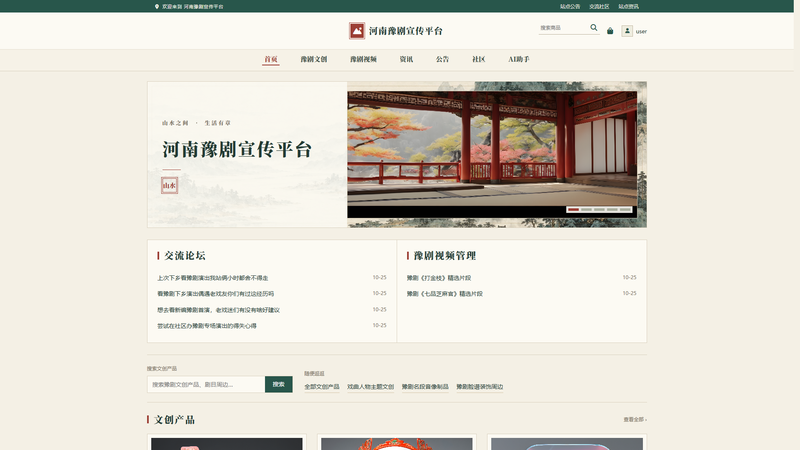This screenshot has width=800, height=450.
Task: Select the 全部文创产品 quick filter
Action: (x=322, y=387)
